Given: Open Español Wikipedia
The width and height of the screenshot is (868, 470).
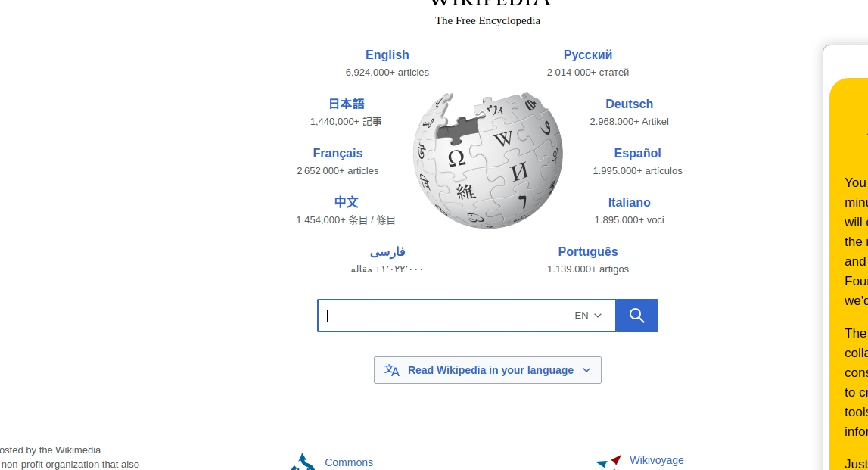Looking at the screenshot, I should [638, 154].
